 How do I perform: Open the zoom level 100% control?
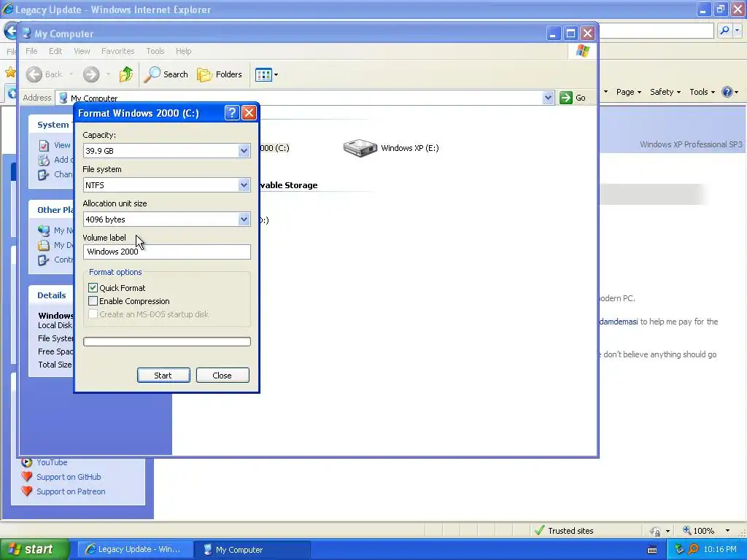point(706,531)
